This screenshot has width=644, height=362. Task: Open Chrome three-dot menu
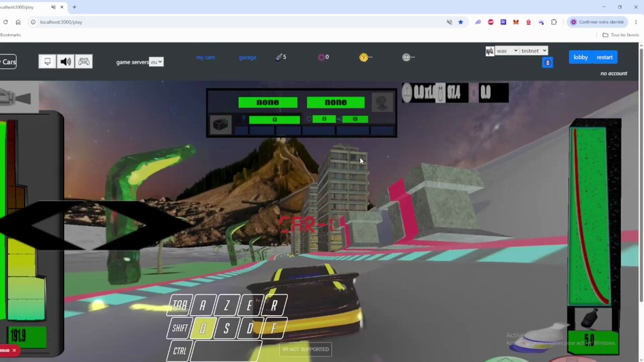(635, 22)
